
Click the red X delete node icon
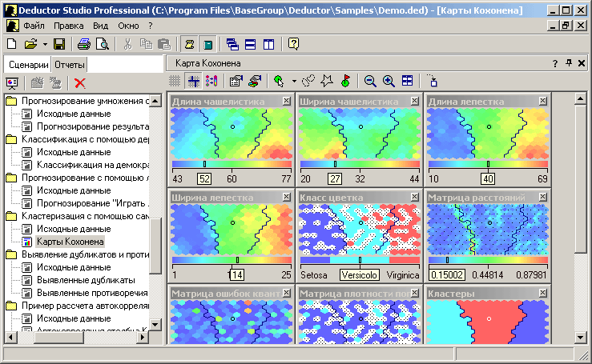point(79,82)
